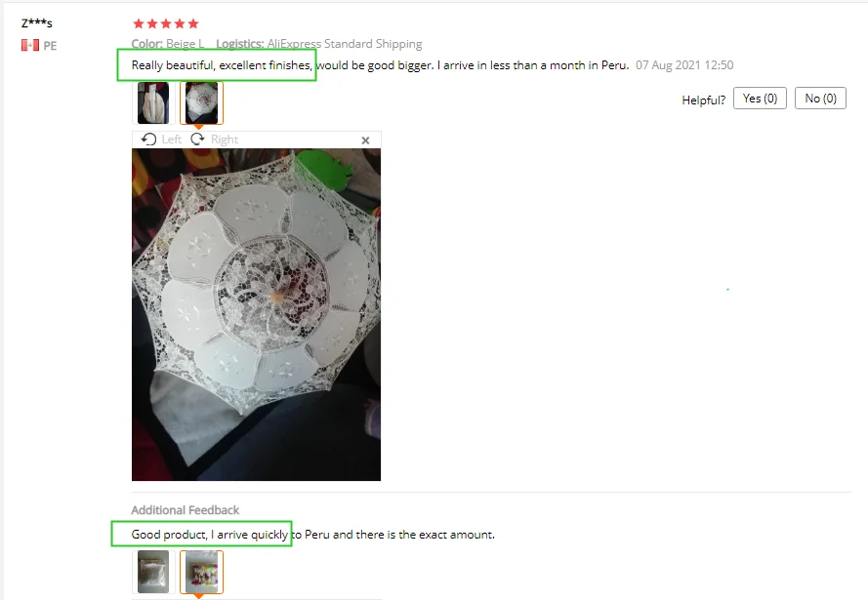The image size is (868, 600).
Task: Click reviewer name Z***s
Action: pos(36,23)
